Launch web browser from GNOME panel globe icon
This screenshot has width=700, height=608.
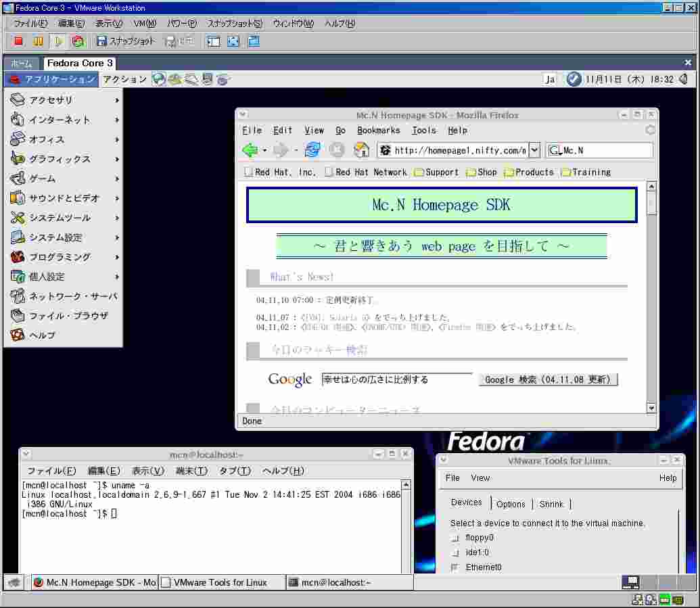159,80
